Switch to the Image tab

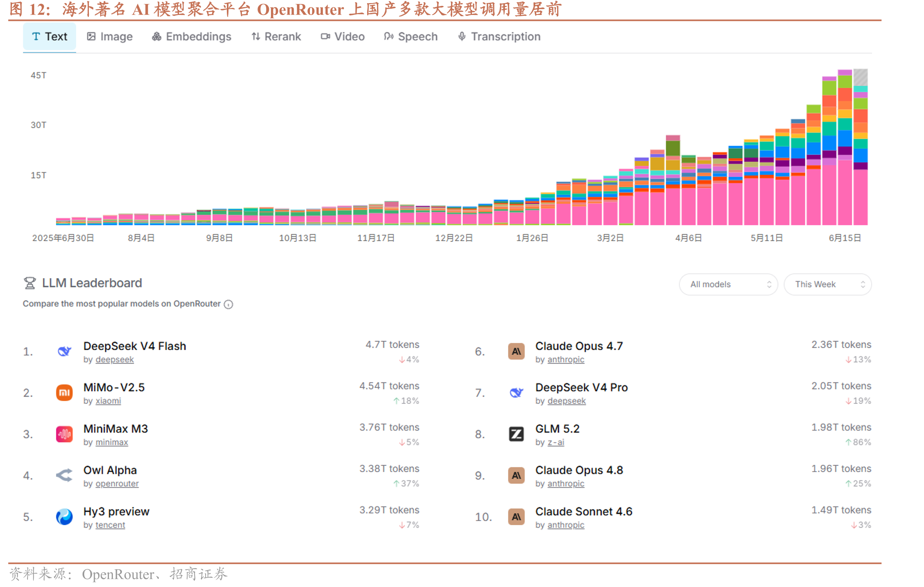(110, 37)
